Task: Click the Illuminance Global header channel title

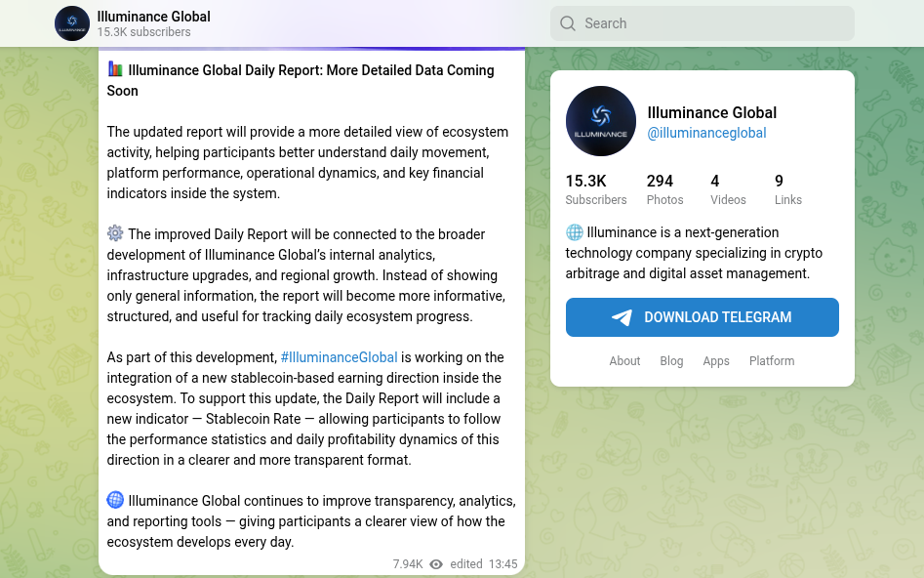Action: 153,17
